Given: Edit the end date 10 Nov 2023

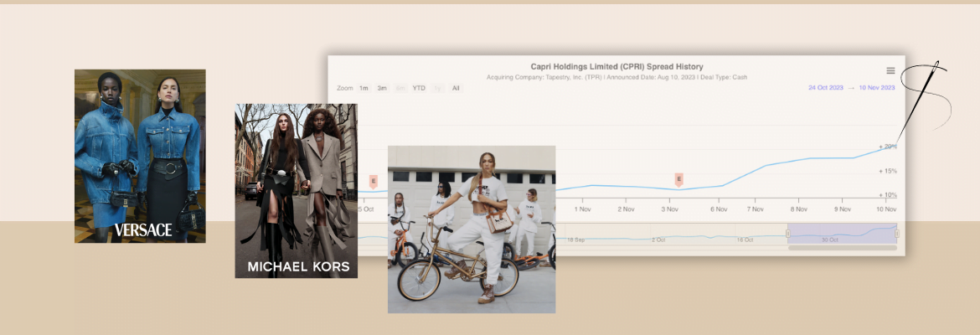Looking at the screenshot, I should tap(877, 88).
